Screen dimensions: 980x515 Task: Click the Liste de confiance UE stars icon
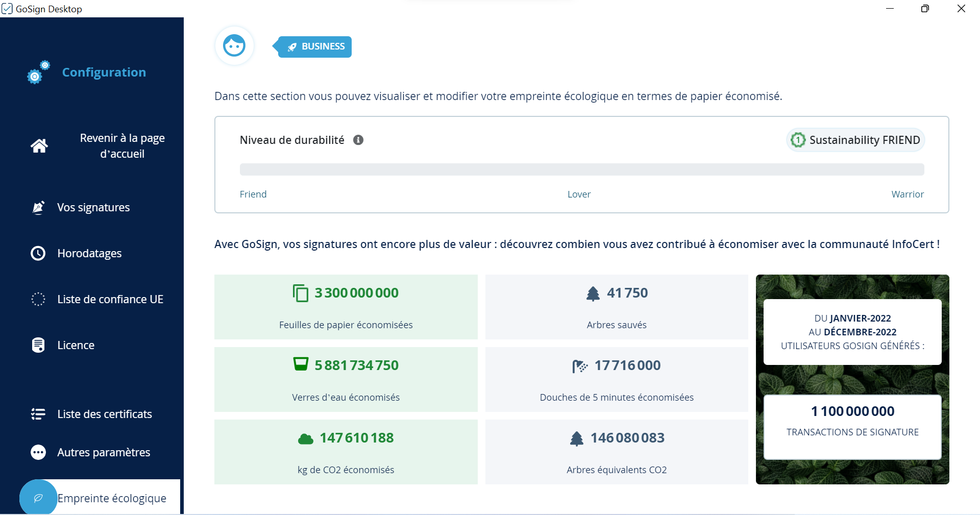point(38,299)
